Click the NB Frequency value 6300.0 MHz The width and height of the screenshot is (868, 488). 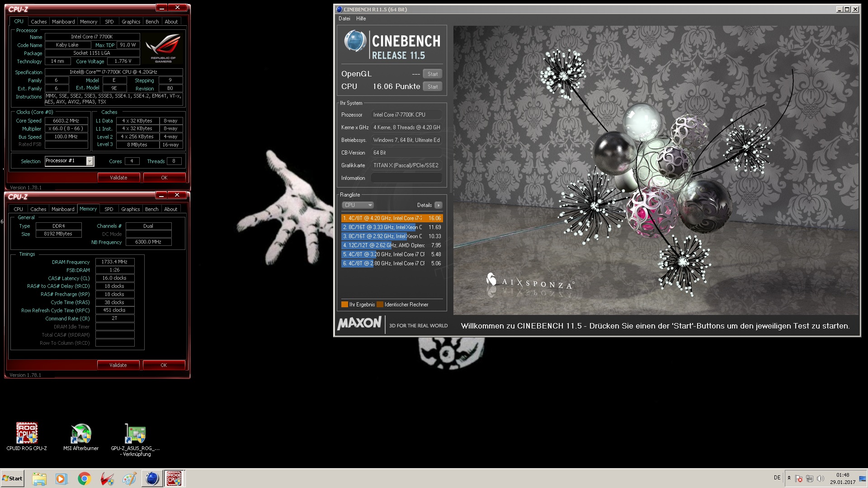click(148, 242)
